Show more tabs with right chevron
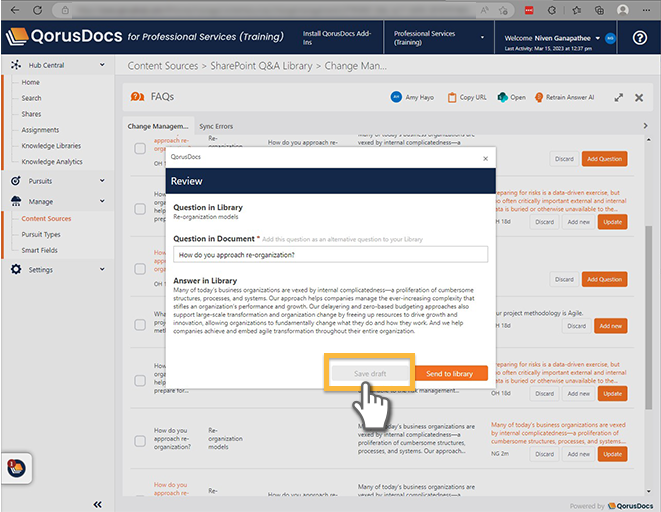Viewport: 661px width, 512px height. [x=645, y=126]
